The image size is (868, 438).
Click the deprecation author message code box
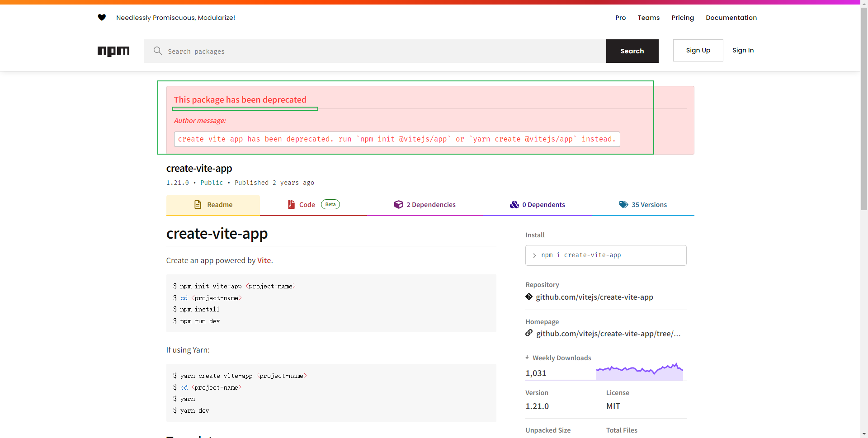point(397,139)
